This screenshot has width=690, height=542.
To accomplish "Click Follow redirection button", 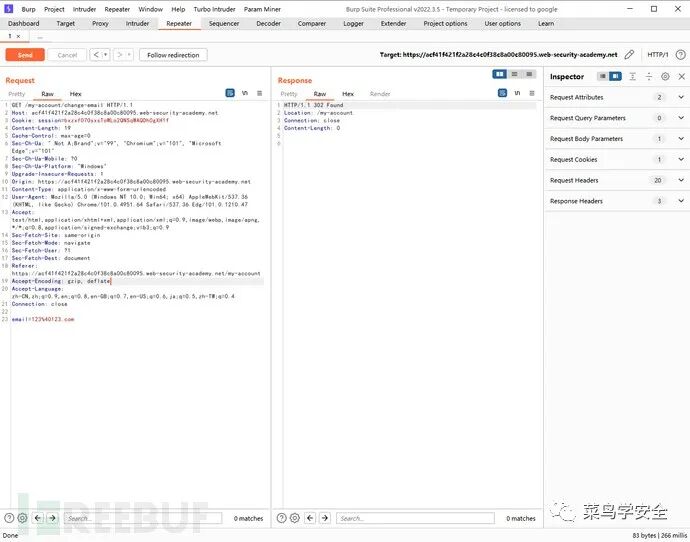I will pyautogui.click(x=173, y=55).
